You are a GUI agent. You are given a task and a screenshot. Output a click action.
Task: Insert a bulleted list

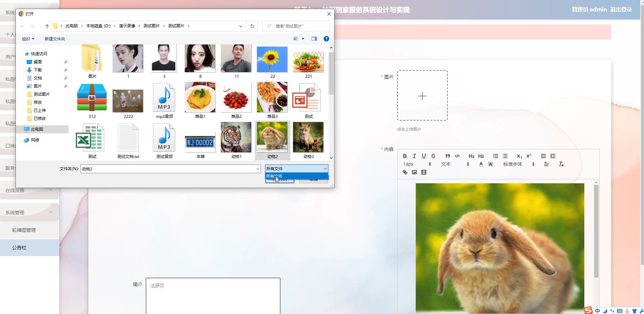[x=505, y=156]
